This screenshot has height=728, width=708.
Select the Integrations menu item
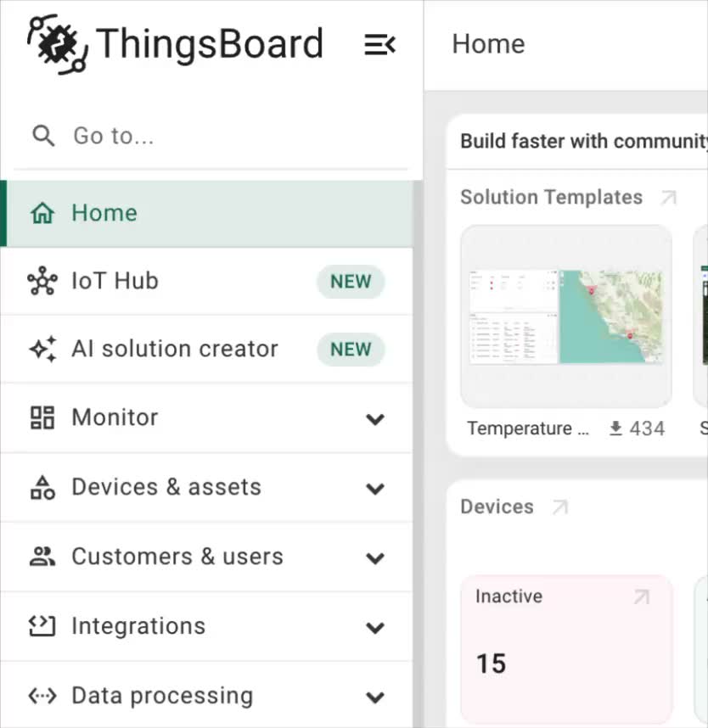[x=207, y=626]
